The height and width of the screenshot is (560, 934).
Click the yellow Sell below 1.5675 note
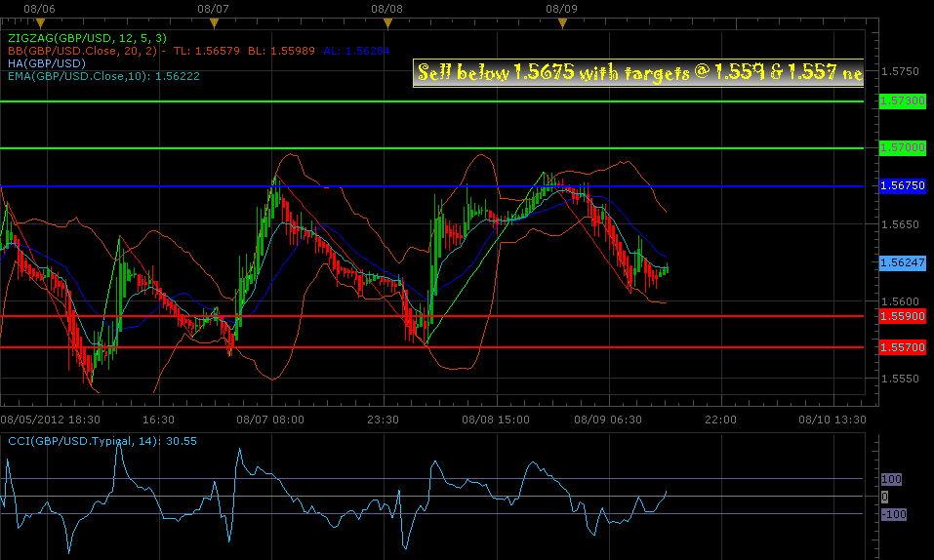click(638, 72)
